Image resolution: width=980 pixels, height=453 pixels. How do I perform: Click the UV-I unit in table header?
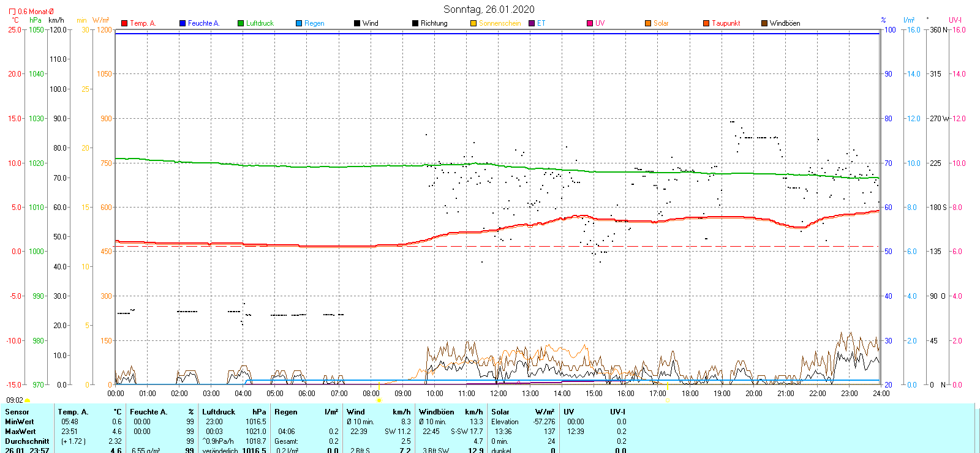(617, 412)
